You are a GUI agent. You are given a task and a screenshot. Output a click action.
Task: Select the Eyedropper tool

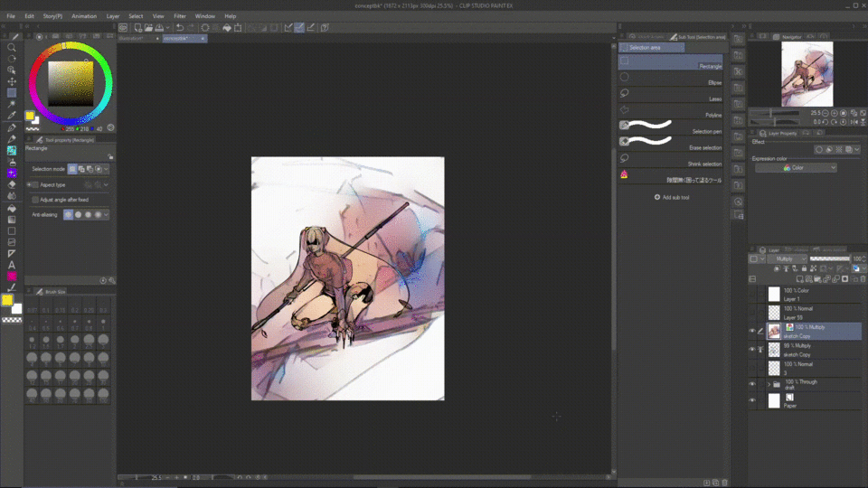[x=12, y=116]
